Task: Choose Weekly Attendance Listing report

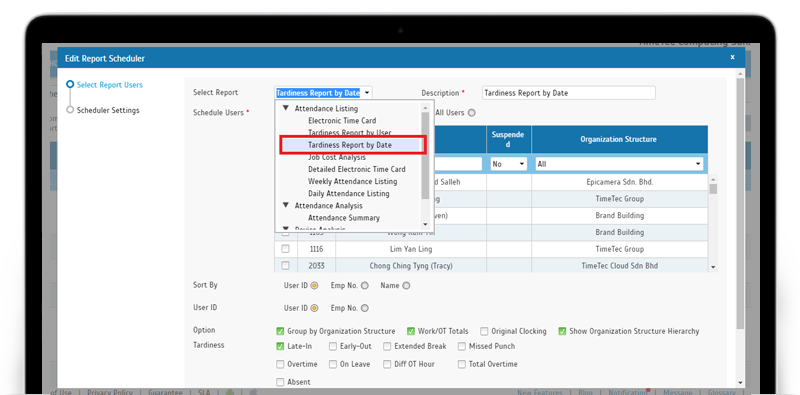Action: 352,181
